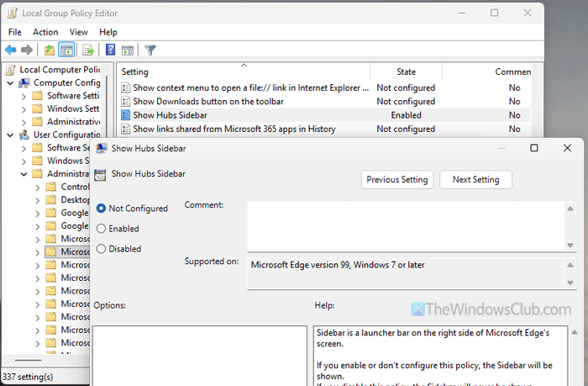This screenshot has width=588, height=386.
Task: Click the Previous Setting button
Action: pos(397,179)
